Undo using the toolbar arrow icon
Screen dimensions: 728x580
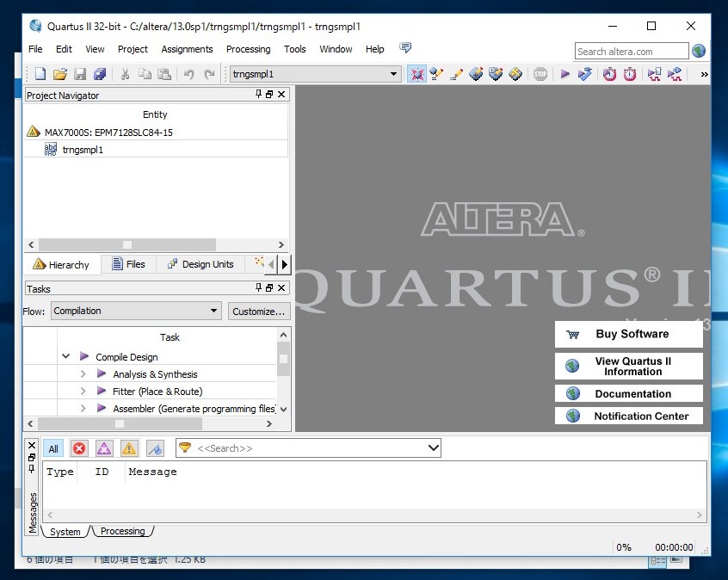[x=188, y=74]
